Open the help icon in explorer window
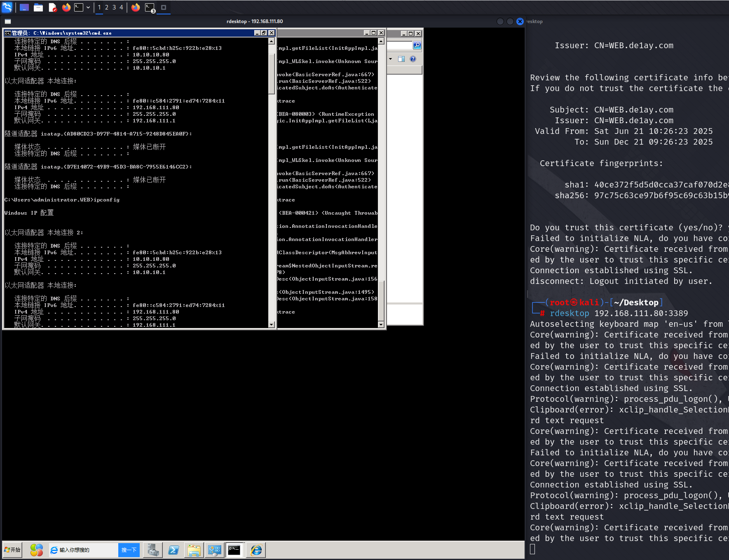729x560 pixels. pos(413,59)
